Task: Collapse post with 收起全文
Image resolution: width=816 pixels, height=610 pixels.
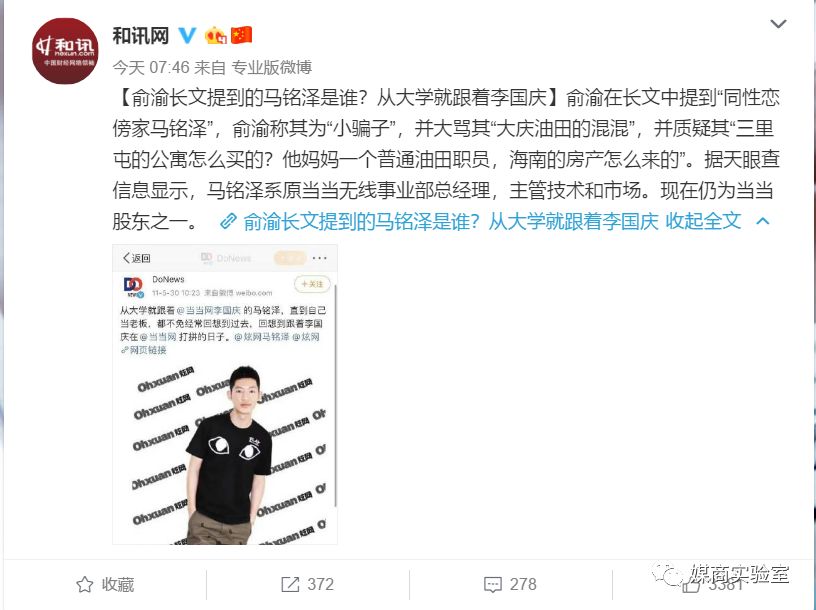Action: 703,221
